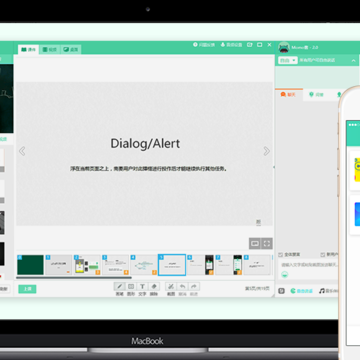Click the redo arrow in the toolbar

(194, 286)
